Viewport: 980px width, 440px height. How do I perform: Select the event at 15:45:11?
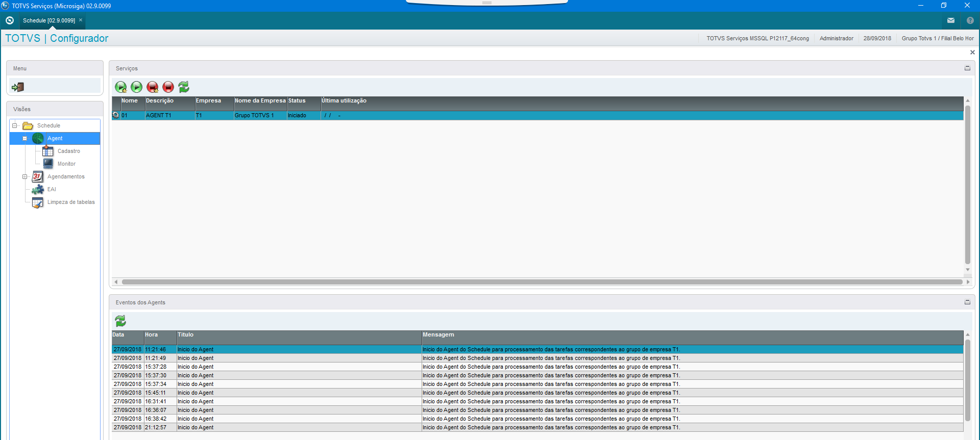tap(537, 393)
